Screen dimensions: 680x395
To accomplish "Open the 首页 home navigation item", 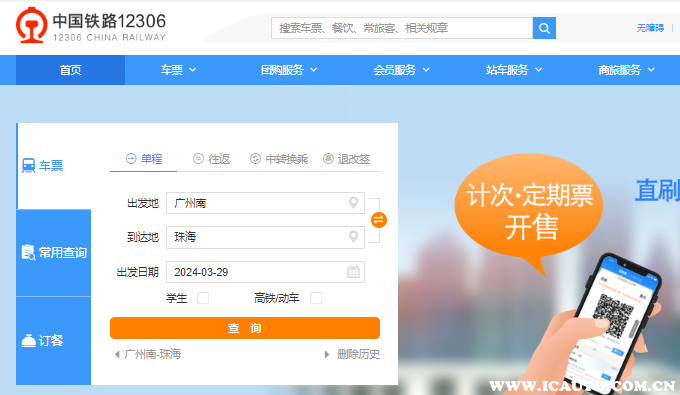I will pos(70,70).
